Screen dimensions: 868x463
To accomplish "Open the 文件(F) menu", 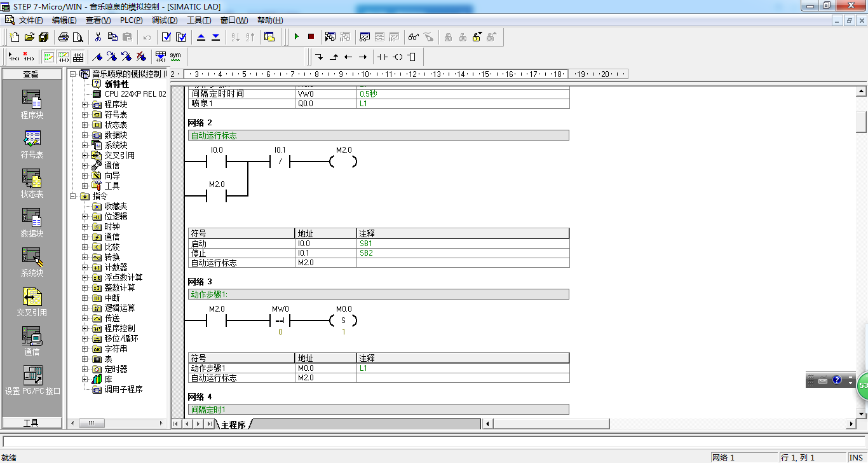I will (x=31, y=20).
